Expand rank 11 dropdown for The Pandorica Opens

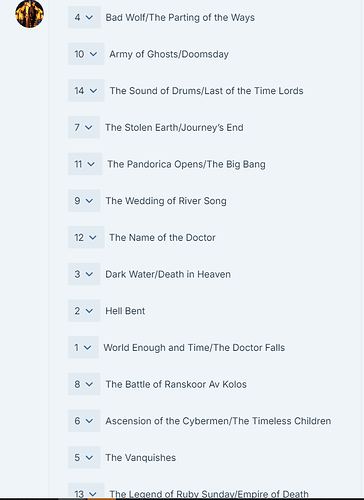coord(85,164)
